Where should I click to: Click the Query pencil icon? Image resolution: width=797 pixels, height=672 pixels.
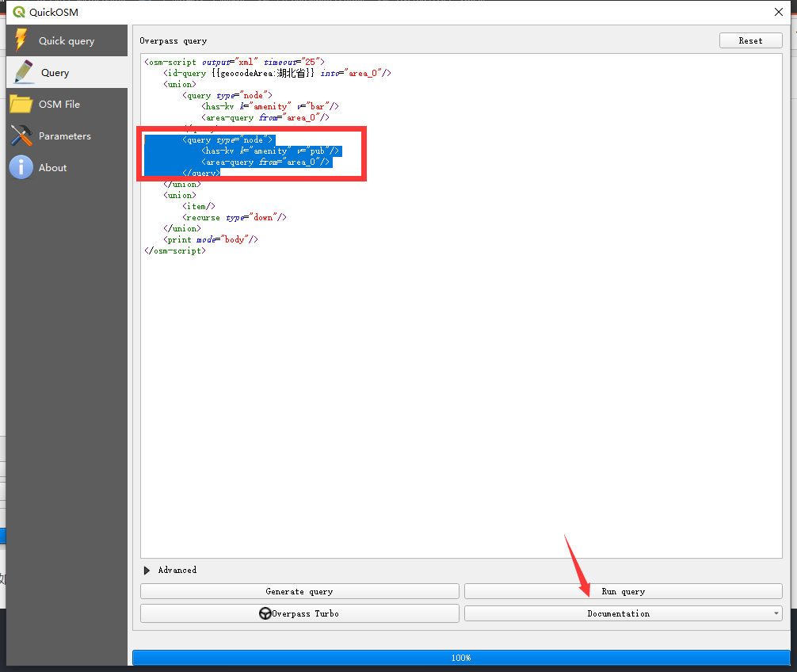tap(24, 71)
